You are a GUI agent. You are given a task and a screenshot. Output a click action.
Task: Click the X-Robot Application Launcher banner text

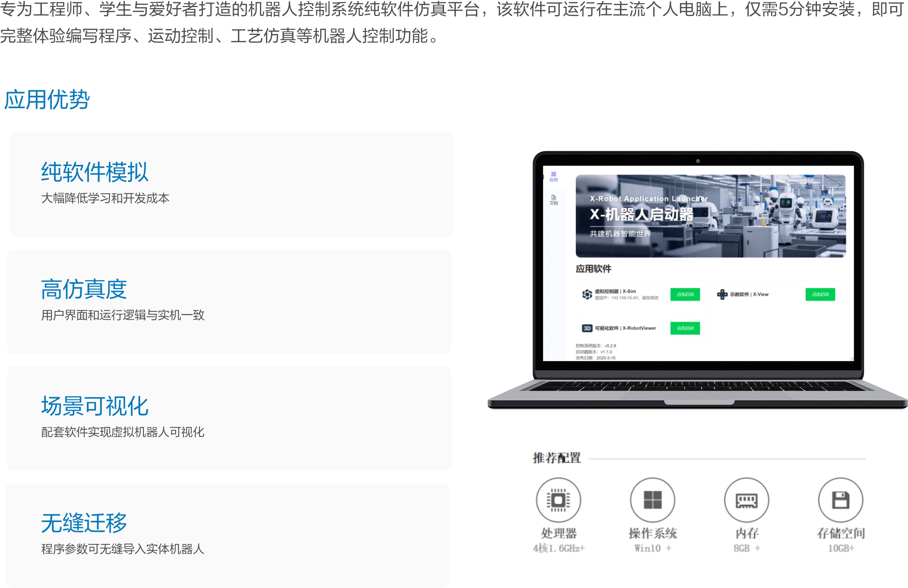[x=649, y=199]
